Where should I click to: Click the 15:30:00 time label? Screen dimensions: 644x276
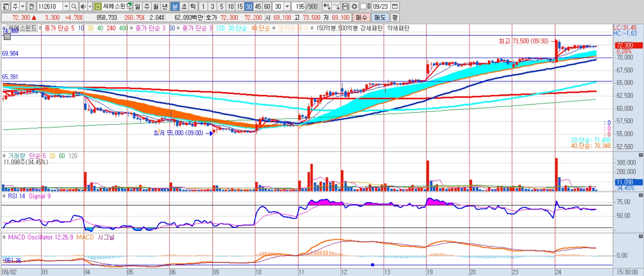click(627, 272)
